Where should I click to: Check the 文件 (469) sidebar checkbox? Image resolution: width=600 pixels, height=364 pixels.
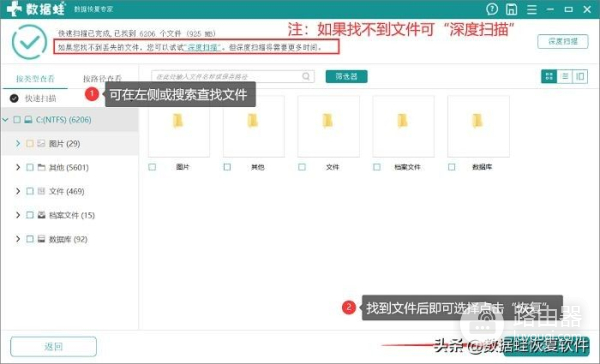click(29, 191)
